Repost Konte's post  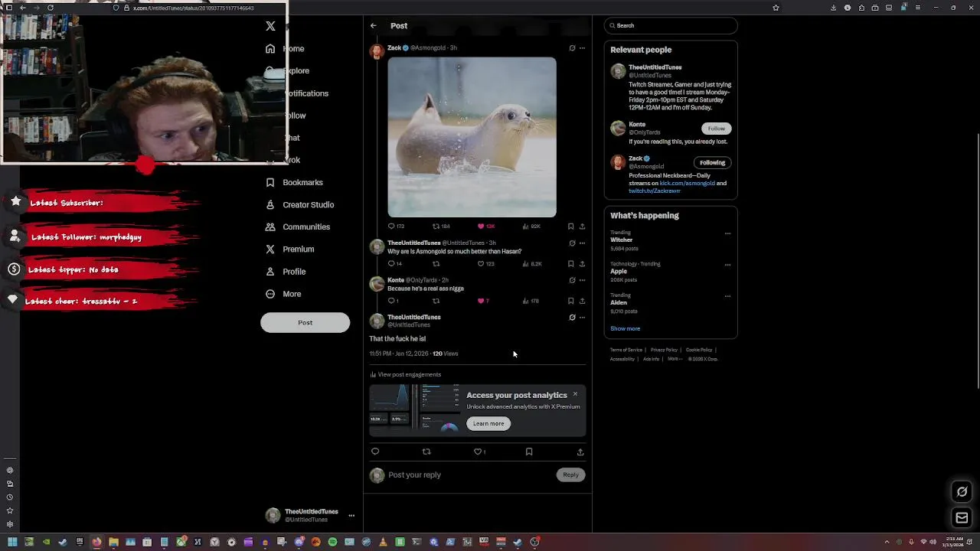point(436,302)
